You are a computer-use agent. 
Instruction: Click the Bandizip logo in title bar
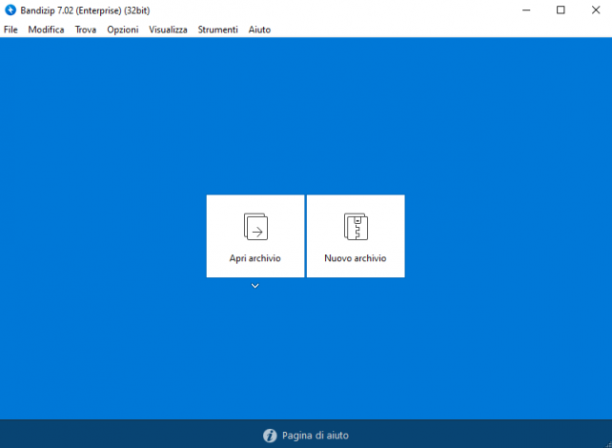[x=11, y=10]
